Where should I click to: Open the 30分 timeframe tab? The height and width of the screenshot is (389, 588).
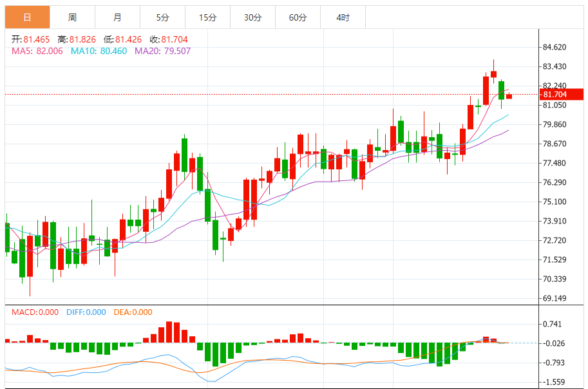coord(252,17)
